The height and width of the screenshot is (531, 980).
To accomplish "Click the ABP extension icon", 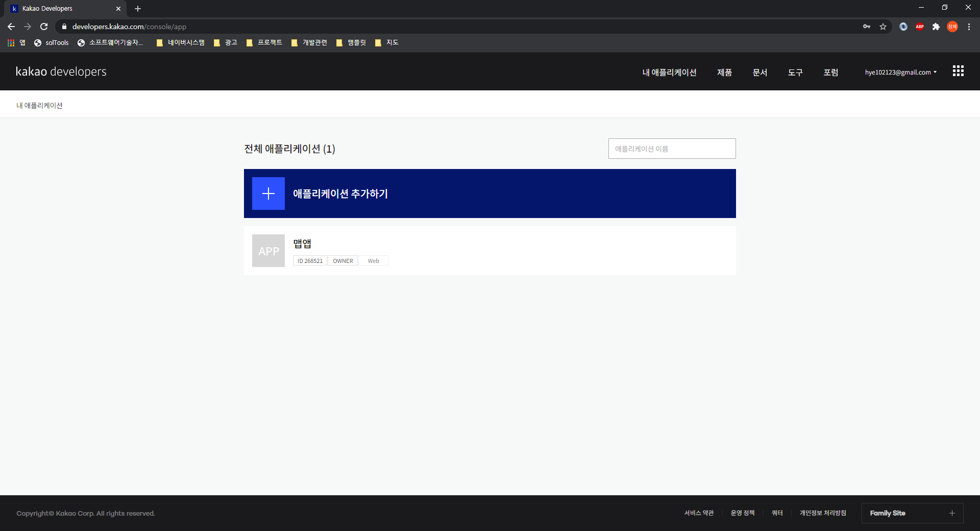I will [x=920, y=27].
